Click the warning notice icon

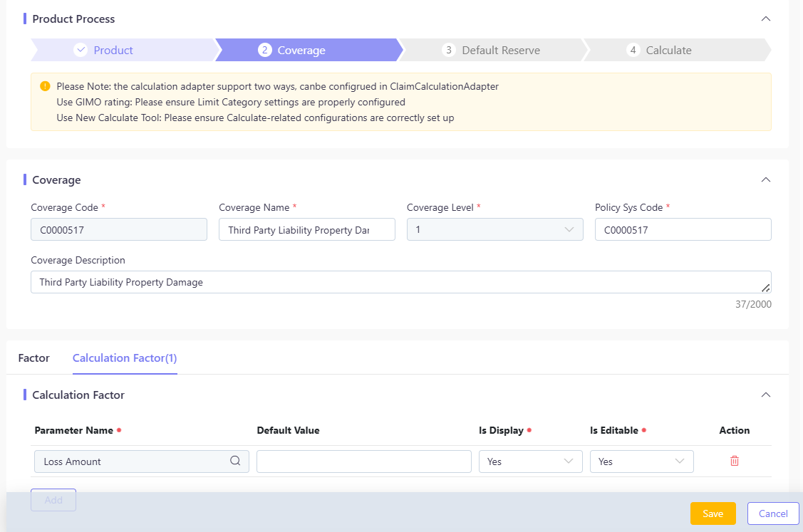[45, 86]
